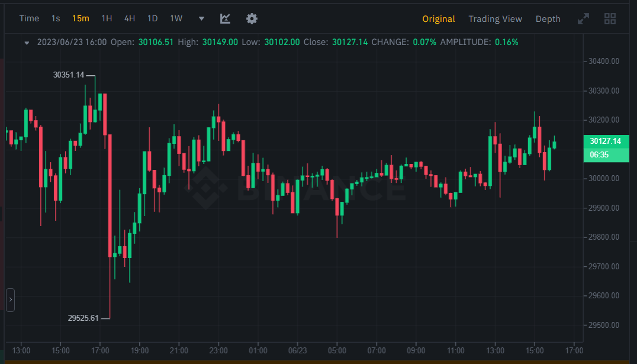
Task: Click the 30200.00 price axis label
Action: coord(604,120)
